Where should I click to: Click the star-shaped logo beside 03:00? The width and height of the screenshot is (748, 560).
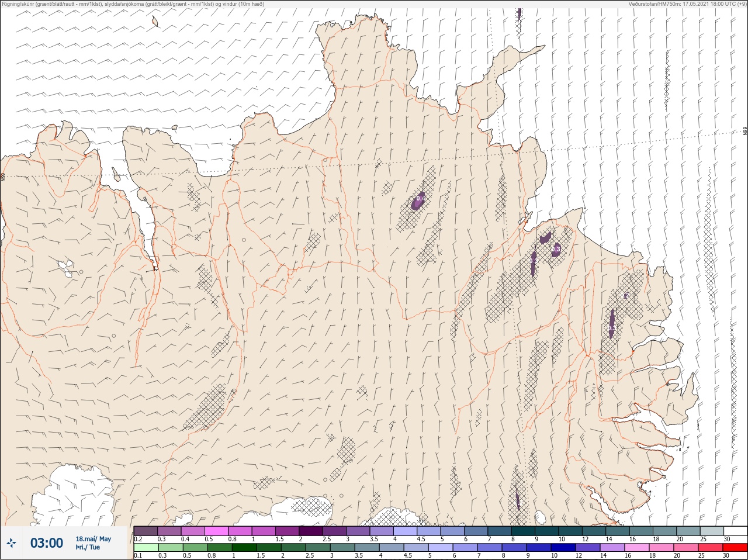(11, 543)
